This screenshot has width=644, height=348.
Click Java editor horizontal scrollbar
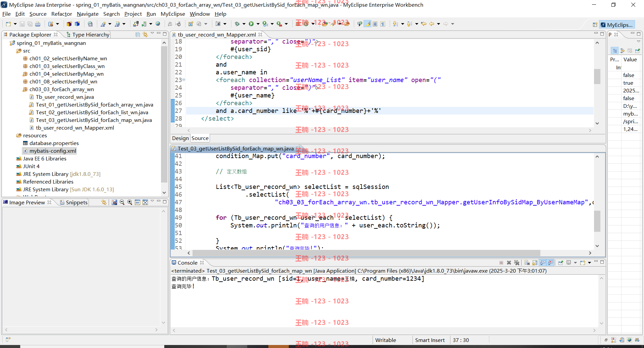pos(366,253)
